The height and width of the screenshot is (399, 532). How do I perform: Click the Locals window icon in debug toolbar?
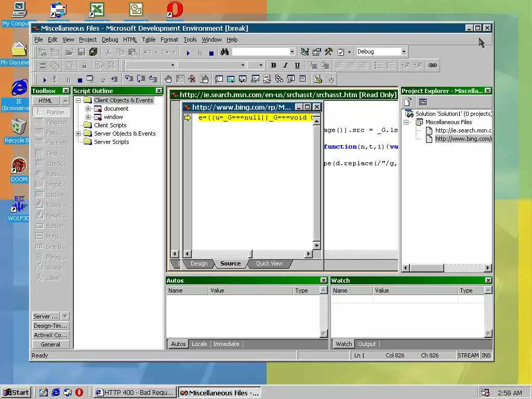click(243, 79)
